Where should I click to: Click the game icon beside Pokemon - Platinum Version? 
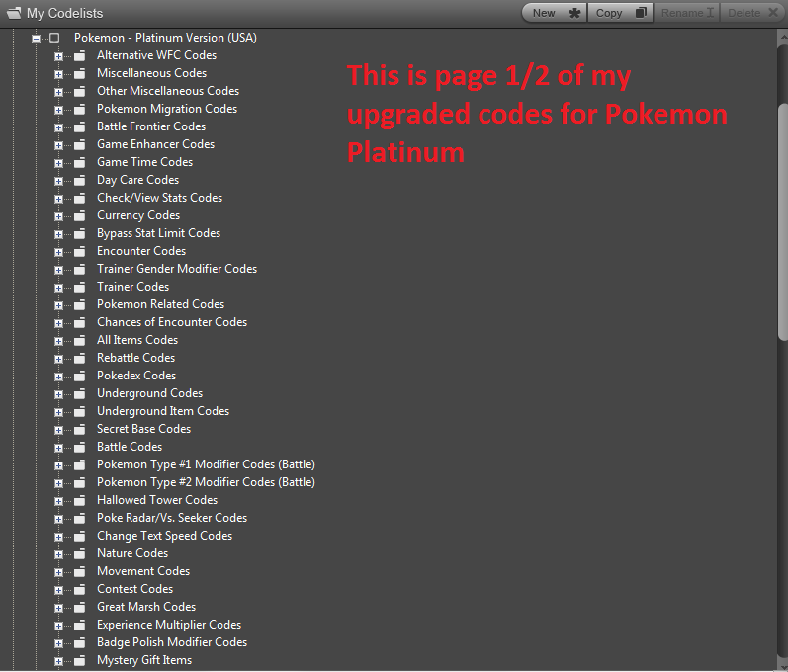[53, 39]
